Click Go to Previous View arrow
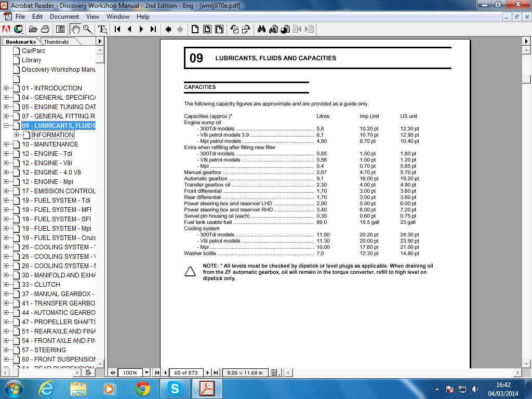The width and height of the screenshot is (532, 399). (x=168, y=29)
